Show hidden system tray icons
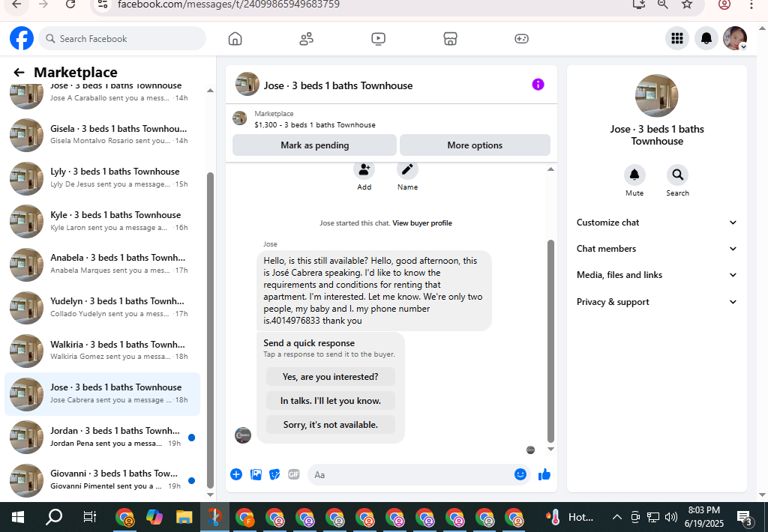Screen dimensions: 768x532 pyautogui.click(x=617, y=517)
